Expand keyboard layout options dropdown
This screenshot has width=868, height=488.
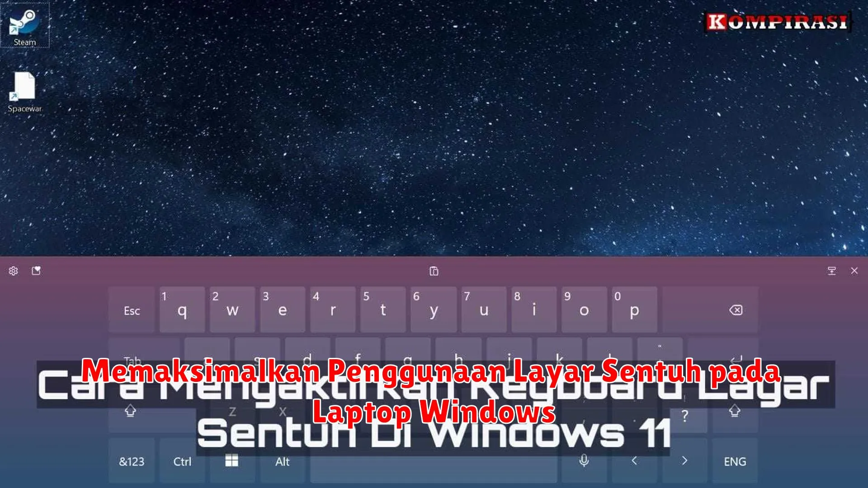pos(831,271)
